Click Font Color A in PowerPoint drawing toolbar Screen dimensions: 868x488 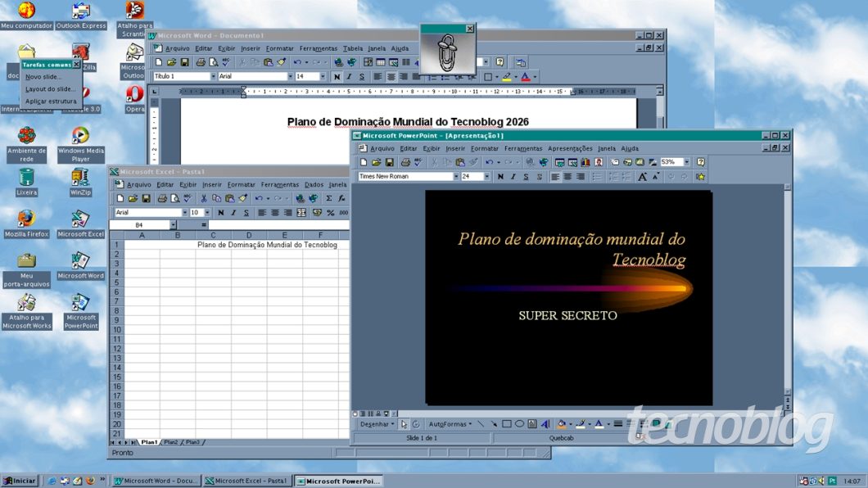tap(599, 424)
